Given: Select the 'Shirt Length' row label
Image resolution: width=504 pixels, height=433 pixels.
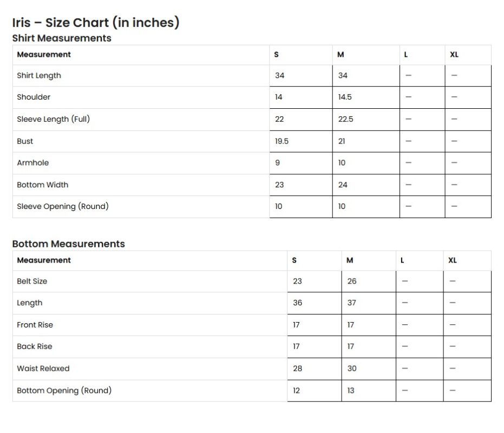Looking at the screenshot, I should coord(39,76).
